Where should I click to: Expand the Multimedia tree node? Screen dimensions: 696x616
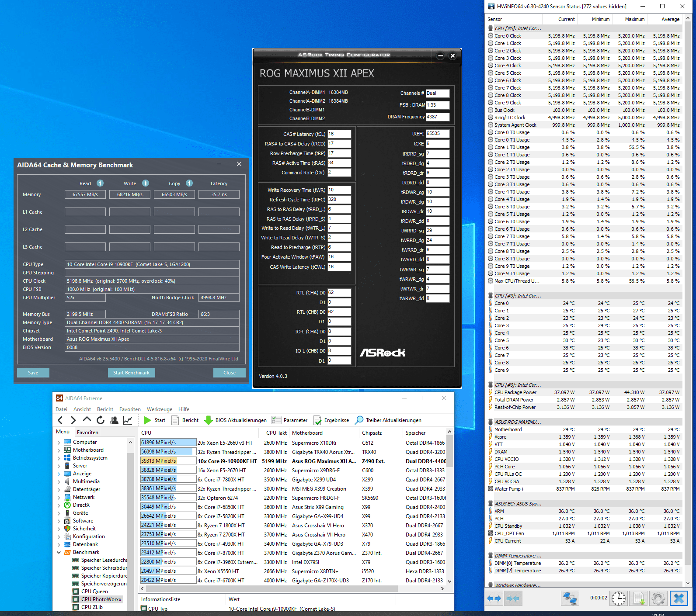[59, 481]
